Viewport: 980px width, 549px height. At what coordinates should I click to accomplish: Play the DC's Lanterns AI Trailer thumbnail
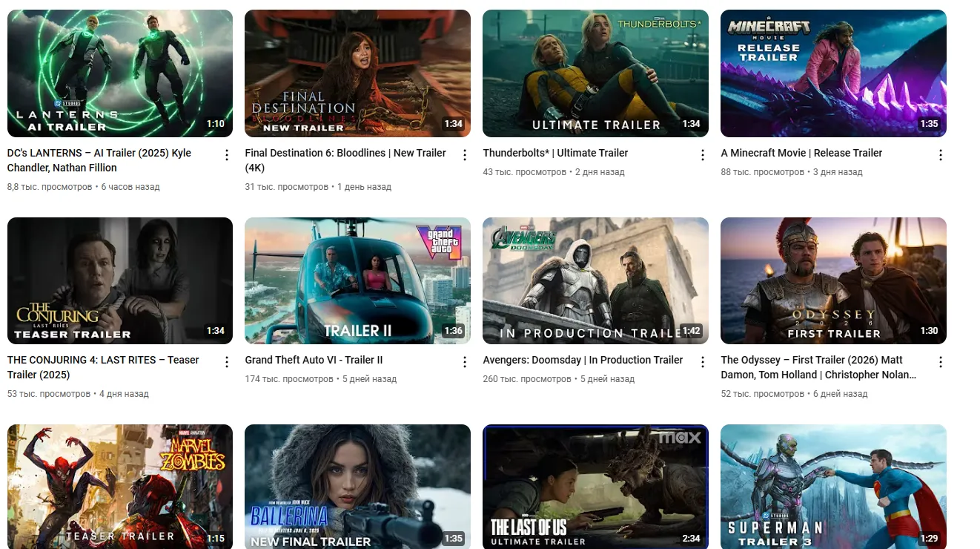pyautogui.click(x=120, y=73)
